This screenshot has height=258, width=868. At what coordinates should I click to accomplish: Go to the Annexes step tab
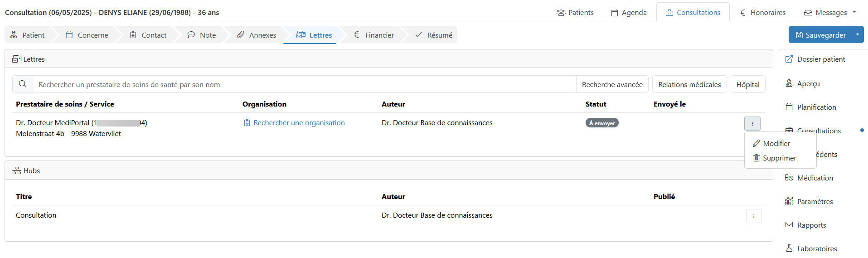pos(257,35)
